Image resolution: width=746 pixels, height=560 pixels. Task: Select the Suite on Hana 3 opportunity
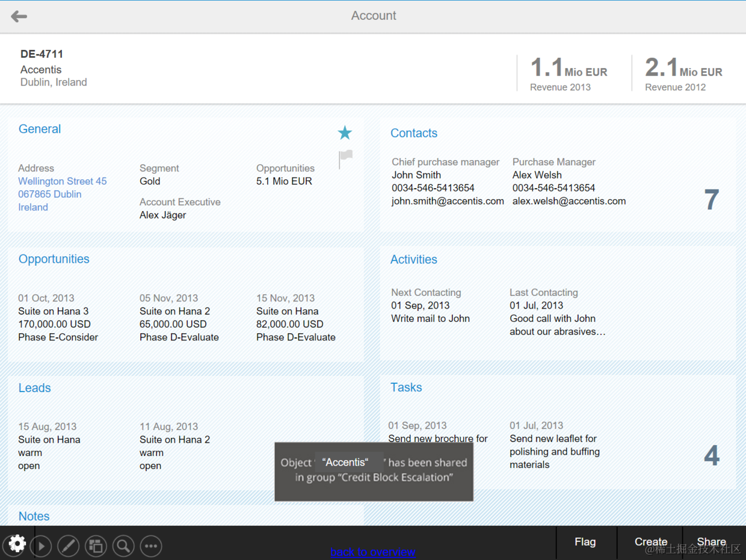pos(54,311)
